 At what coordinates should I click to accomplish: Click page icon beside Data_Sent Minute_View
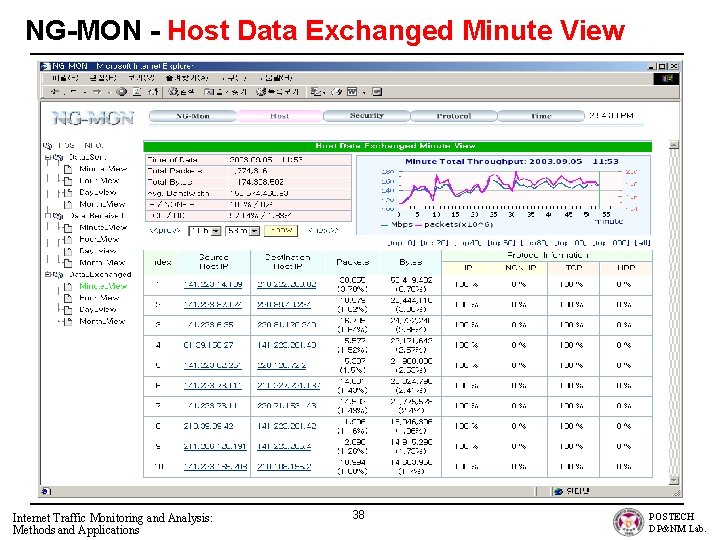pos(68,169)
